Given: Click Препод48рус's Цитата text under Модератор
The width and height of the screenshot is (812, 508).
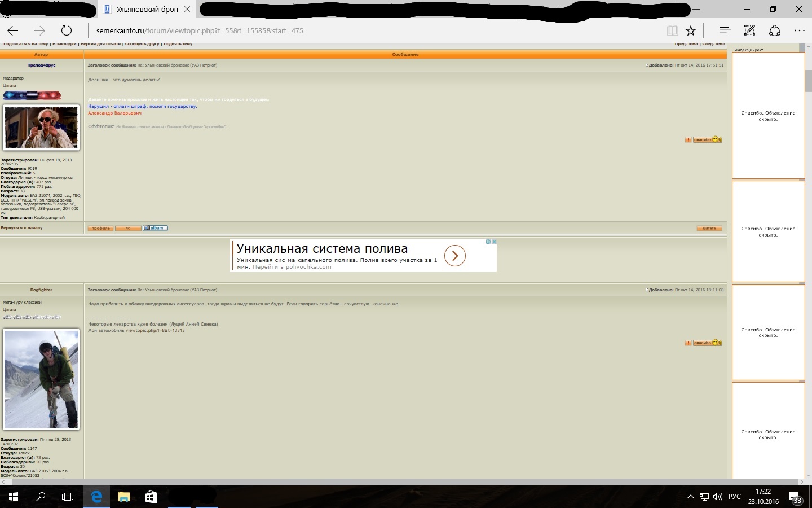Looking at the screenshot, I should [10, 86].
